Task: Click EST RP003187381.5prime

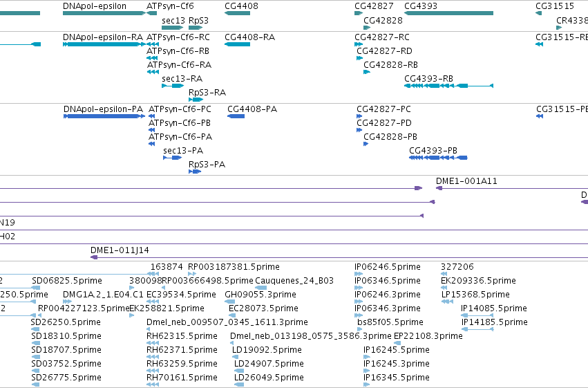Action: click(x=234, y=267)
